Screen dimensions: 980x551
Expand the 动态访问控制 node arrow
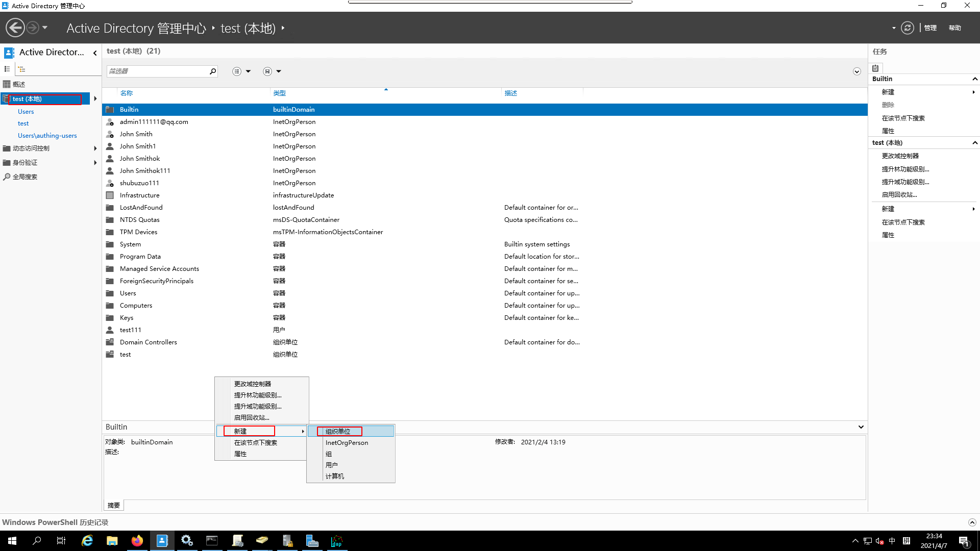(95, 148)
